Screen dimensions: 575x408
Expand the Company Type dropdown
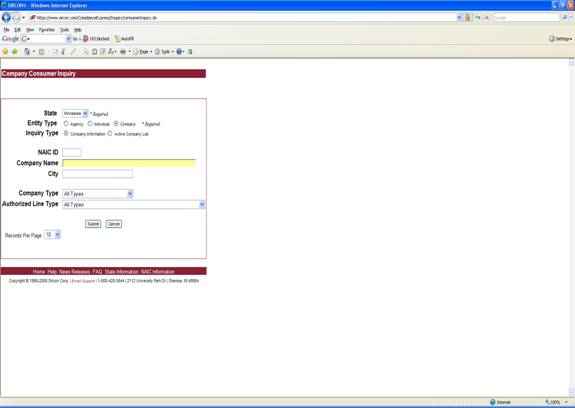pyautogui.click(x=98, y=194)
